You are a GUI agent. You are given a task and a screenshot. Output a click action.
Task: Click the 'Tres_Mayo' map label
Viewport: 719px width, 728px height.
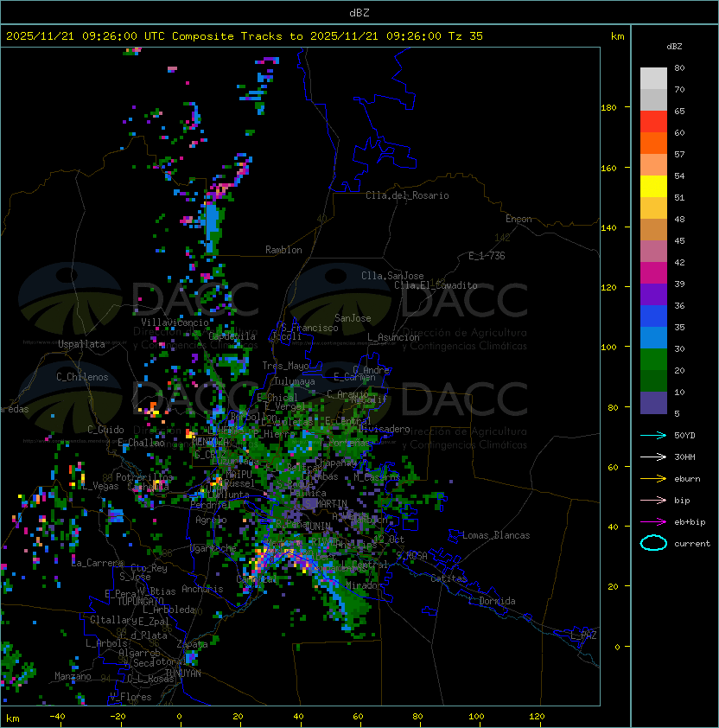click(x=285, y=366)
